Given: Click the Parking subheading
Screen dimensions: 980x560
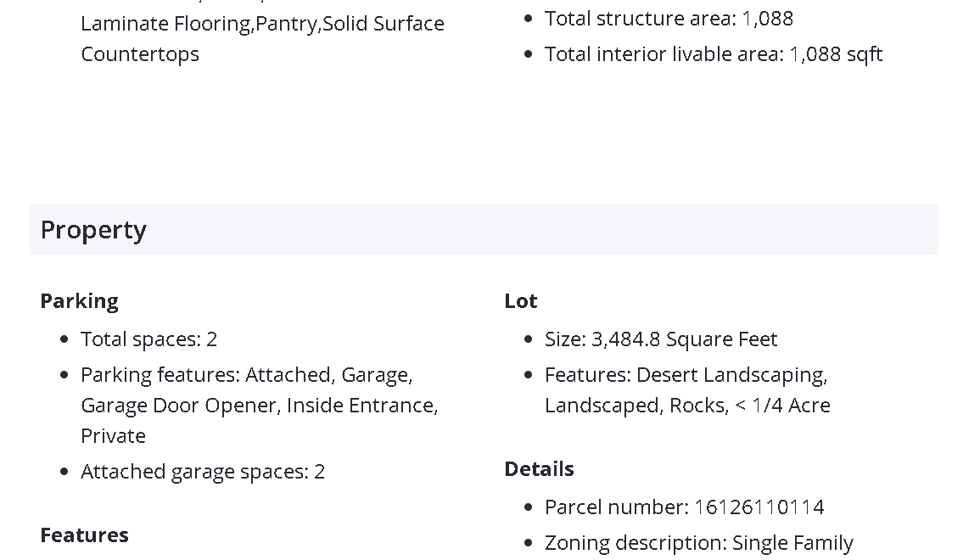Looking at the screenshot, I should pos(79,301).
